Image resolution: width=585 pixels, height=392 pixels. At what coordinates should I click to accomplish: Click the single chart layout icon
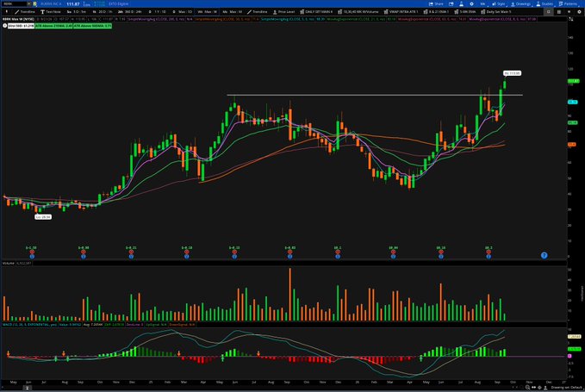(x=549, y=11)
